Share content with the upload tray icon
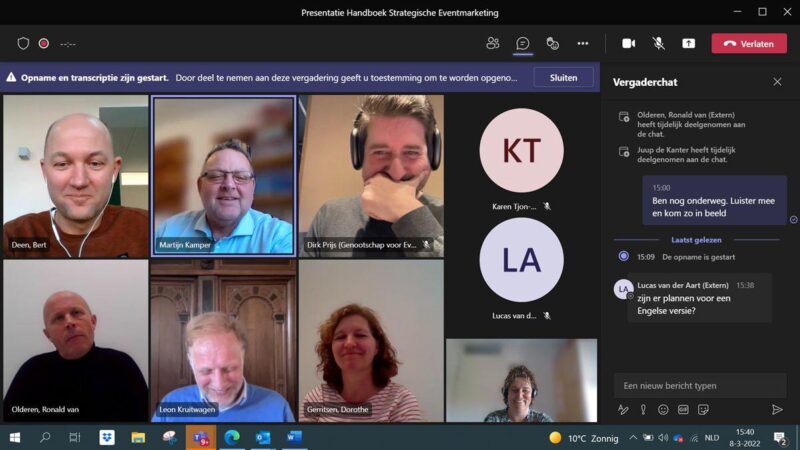This screenshot has height=450, width=800. click(x=689, y=43)
